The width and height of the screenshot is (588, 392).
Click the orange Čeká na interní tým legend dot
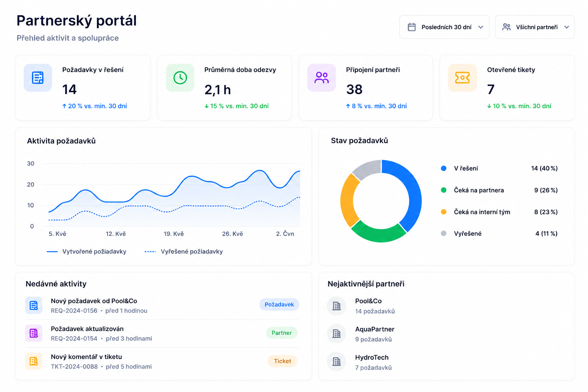click(444, 212)
